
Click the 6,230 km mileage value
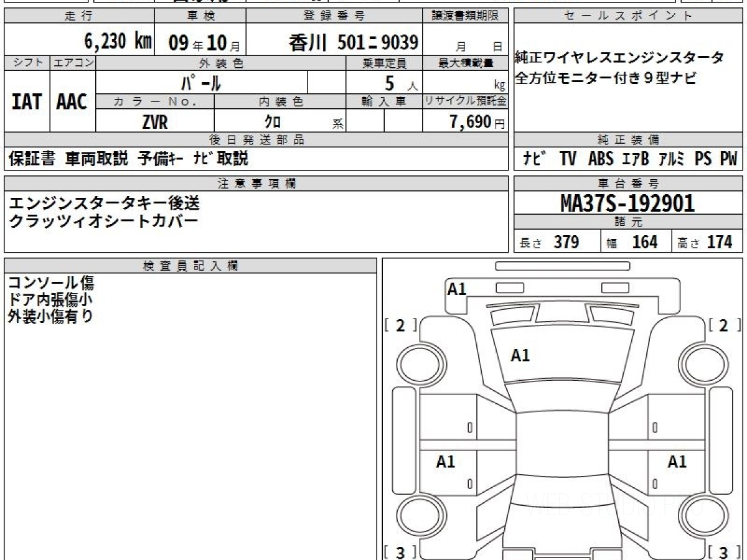pos(118,42)
